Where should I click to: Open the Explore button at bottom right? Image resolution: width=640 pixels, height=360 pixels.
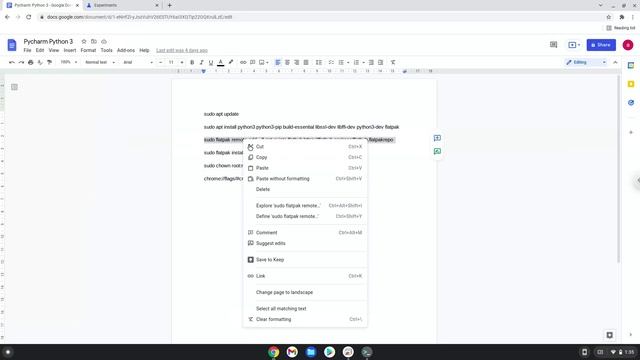click(609, 335)
